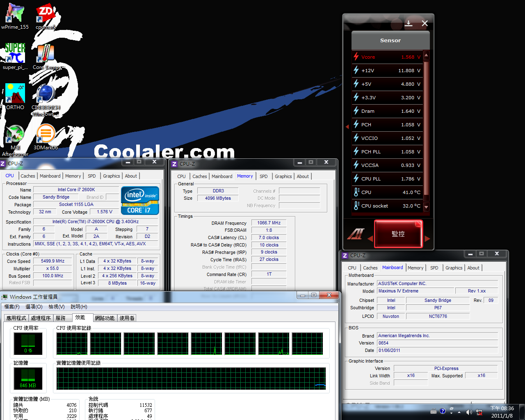Click the keyboard input tray icon
The image size is (525, 420).
click(434, 411)
